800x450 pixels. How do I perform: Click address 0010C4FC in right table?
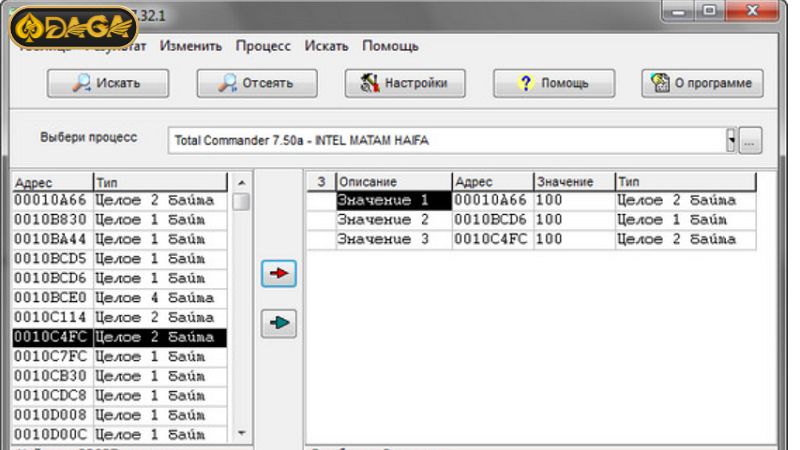coord(493,239)
